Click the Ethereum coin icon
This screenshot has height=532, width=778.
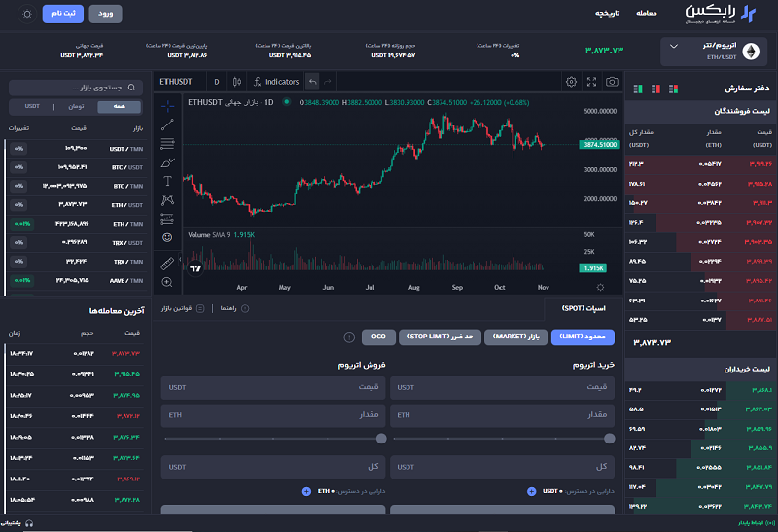751,52
